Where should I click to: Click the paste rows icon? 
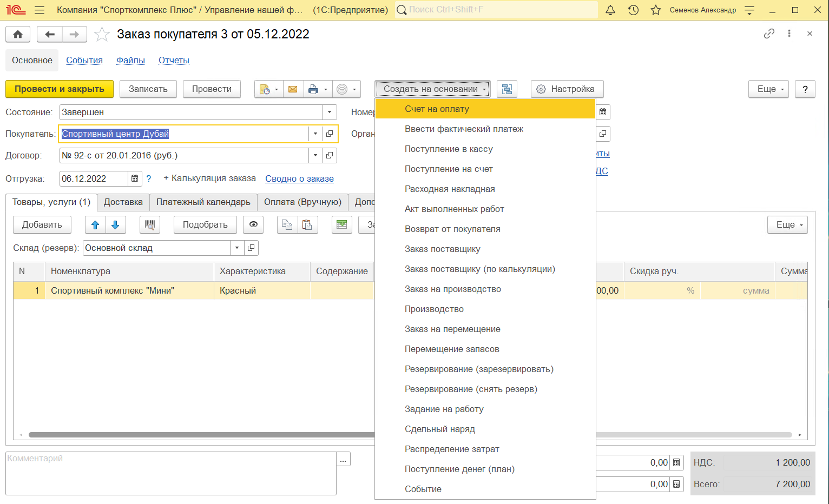click(x=307, y=225)
